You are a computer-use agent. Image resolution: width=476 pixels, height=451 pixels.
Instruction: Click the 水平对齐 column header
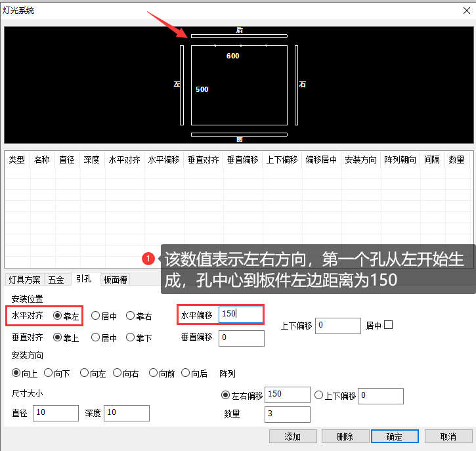(125, 160)
